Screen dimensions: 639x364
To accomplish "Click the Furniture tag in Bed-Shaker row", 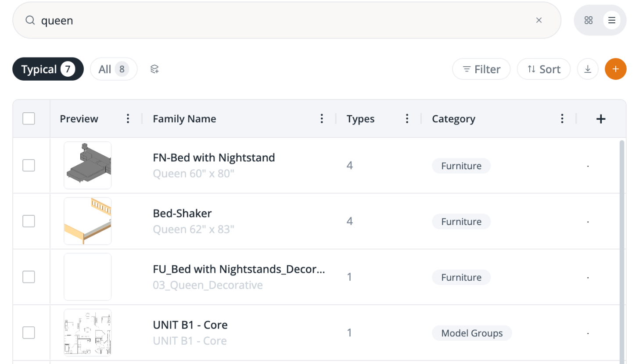I will point(461,221).
